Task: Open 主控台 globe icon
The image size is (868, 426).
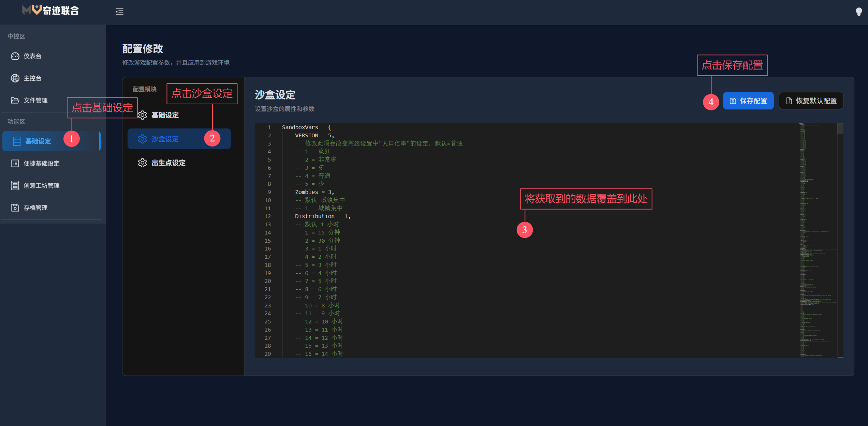Action: 15,78
